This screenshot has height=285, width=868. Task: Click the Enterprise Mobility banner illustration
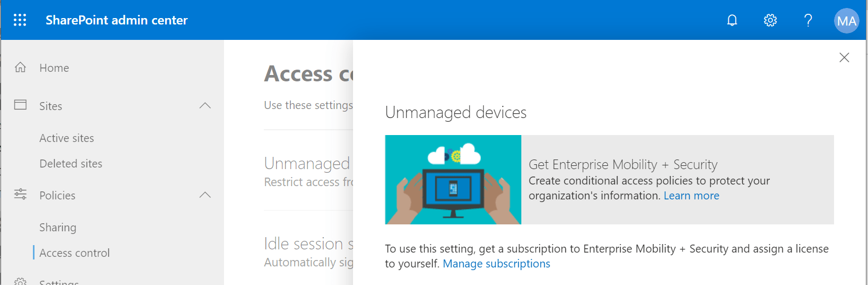453,180
